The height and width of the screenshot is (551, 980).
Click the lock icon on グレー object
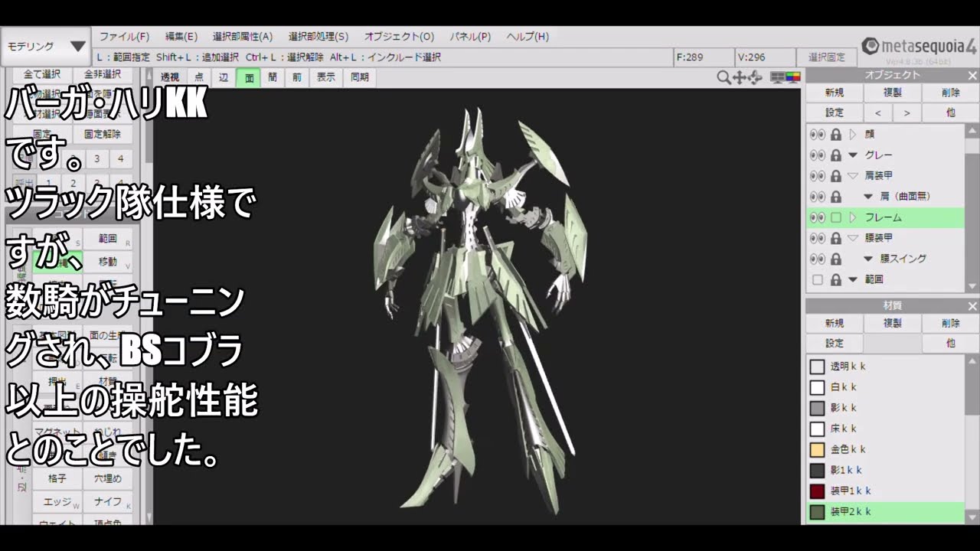[836, 155]
